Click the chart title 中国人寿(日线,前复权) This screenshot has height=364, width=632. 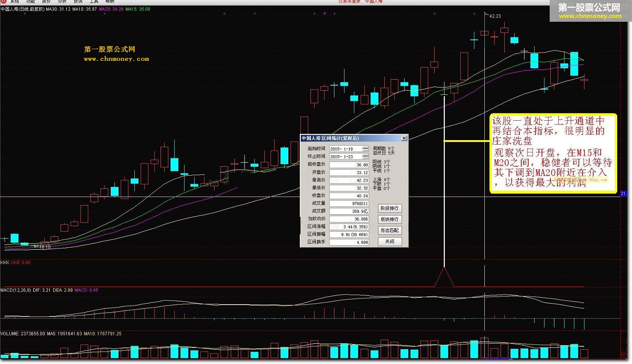(x=22, y=8)
